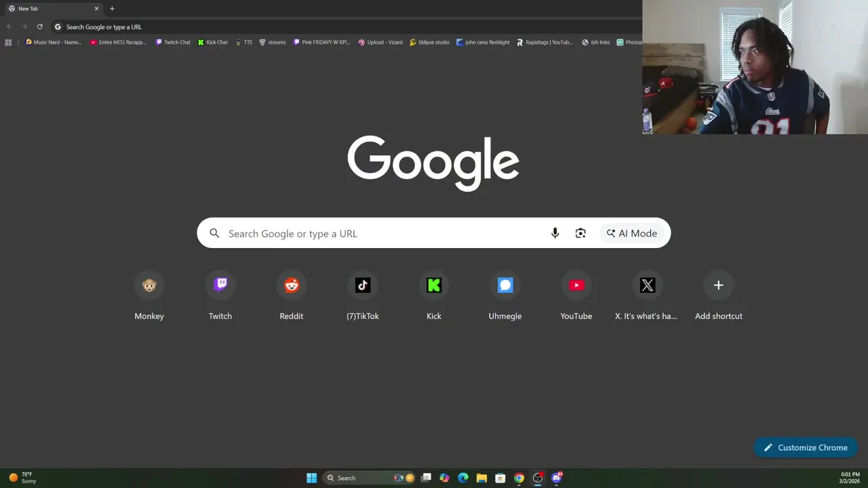Image resolution: width=868 pixels, height=488 pixels.
Task: Click the Customize Chrome button
Action: click(x=806, y=447)
